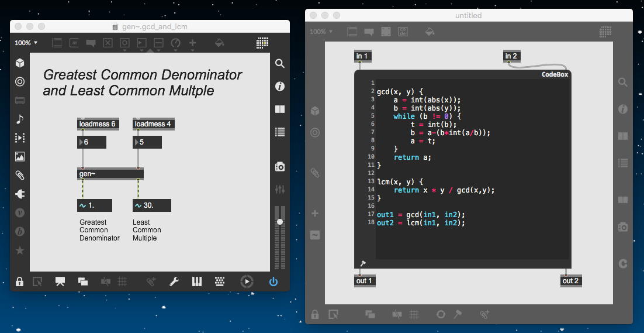The width and height of the screenshot is (644, 333).
Task: Open the Plug-ins browser icon
Action: [x=20, y=194]
